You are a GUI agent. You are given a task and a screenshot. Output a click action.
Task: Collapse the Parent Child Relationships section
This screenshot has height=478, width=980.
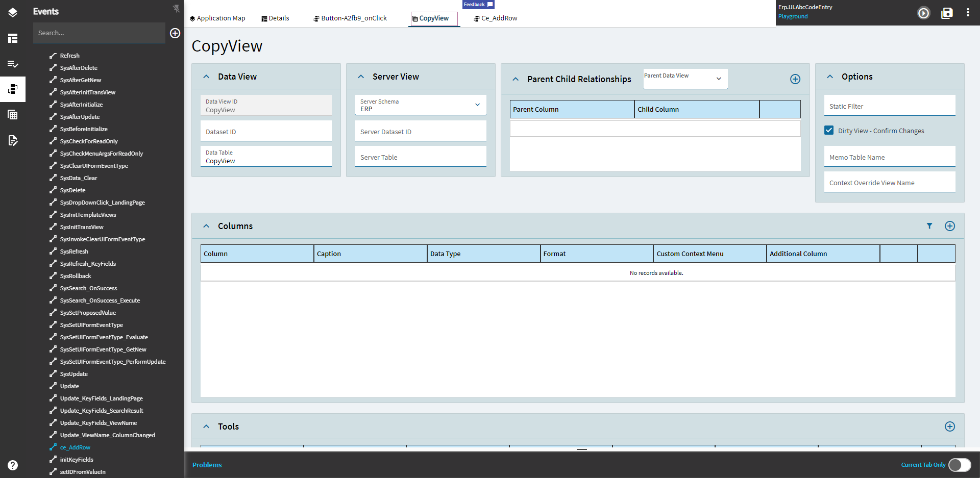pyautogui.click(x=516, y=79)
